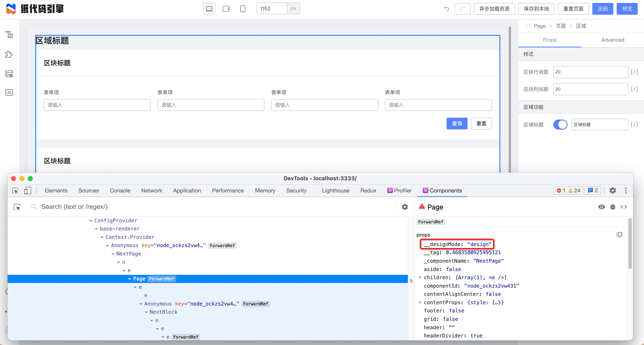Image resolution: width=644 pixels, height=345 pixels.
Task: Click the React element picker icon
Action: pyautogui.click(x=17, y=207)
